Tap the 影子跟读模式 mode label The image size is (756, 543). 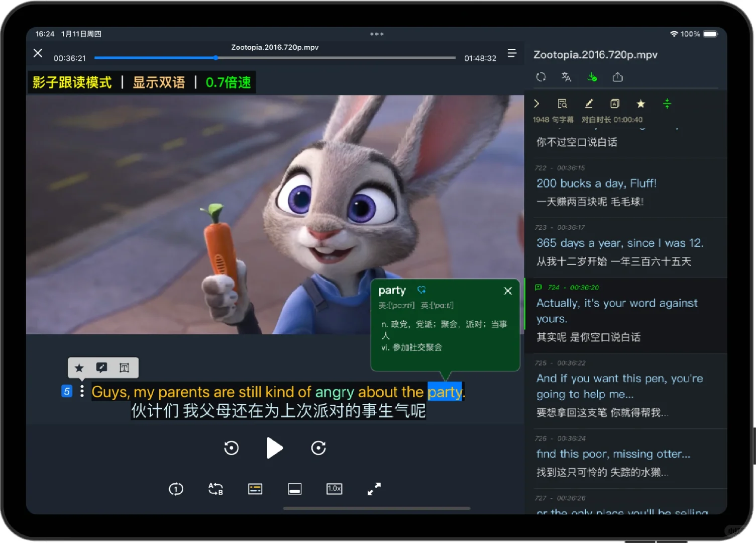point(72,82)
